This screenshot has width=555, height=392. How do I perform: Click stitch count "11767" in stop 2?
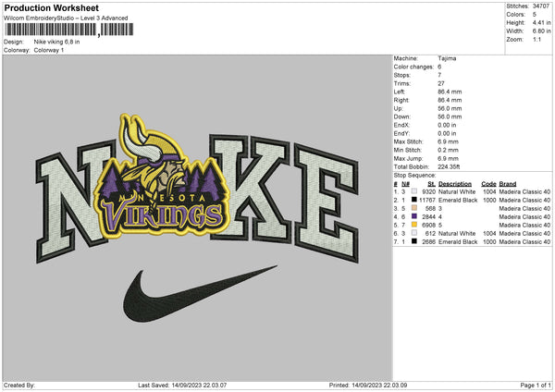427,201
